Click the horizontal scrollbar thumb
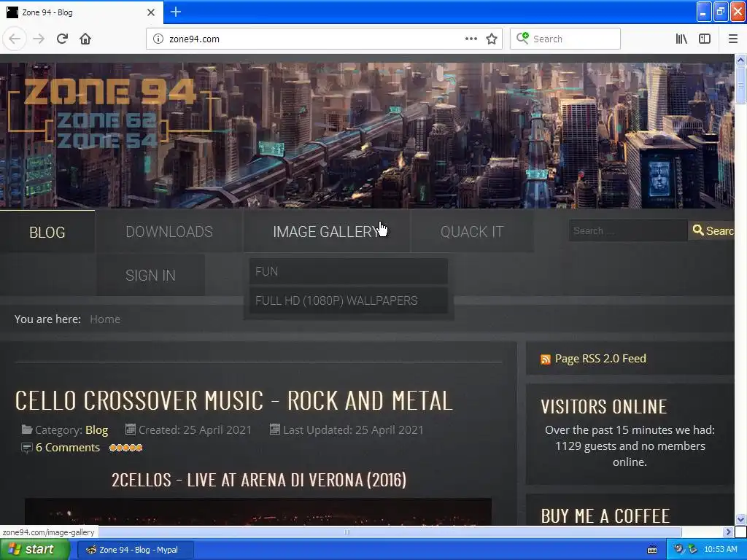The width and height of the screenshot is (747, 560). tap(347, 532)
